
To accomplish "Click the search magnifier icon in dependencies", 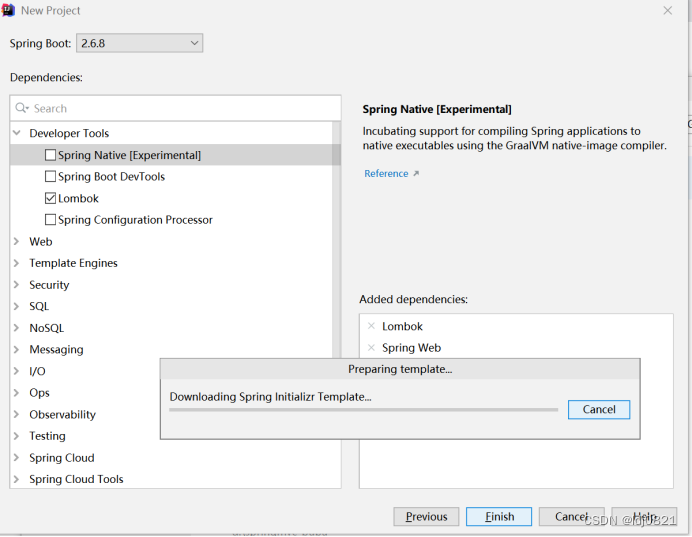I will click(22, 108).
